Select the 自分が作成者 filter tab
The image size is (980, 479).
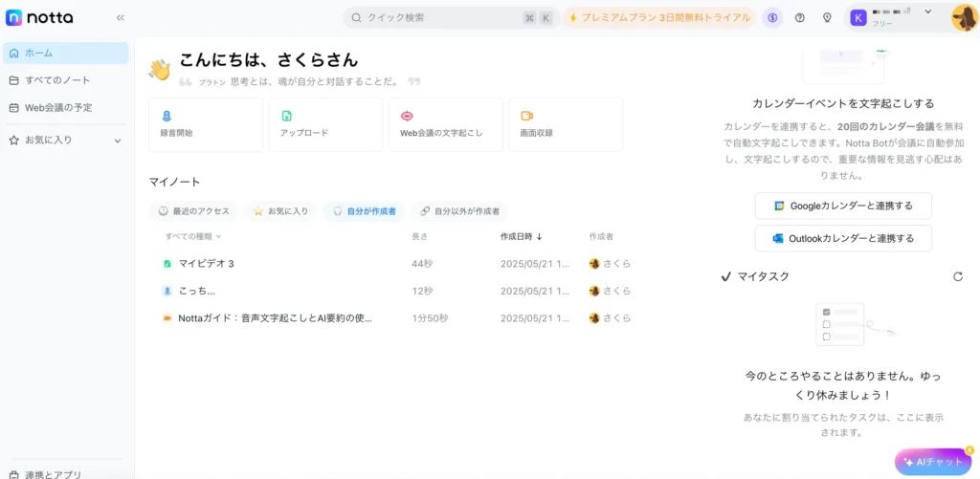pyautogui.click(x=364, y=211)
